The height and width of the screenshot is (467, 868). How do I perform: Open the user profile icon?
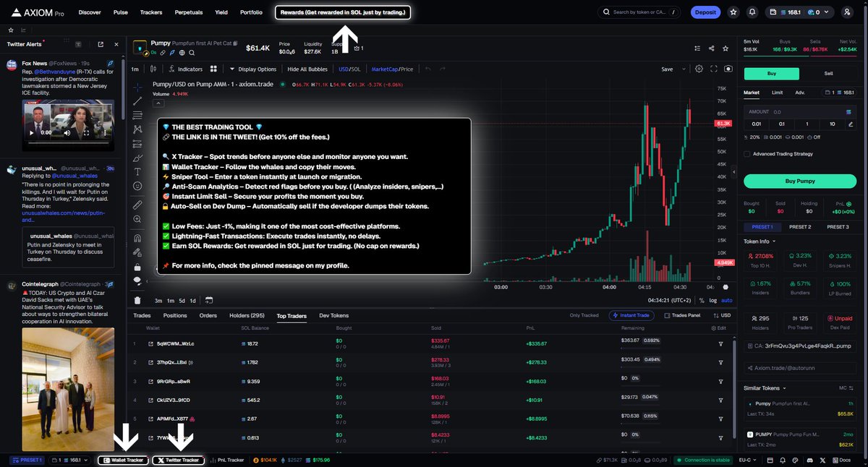[x=847, y=12]
